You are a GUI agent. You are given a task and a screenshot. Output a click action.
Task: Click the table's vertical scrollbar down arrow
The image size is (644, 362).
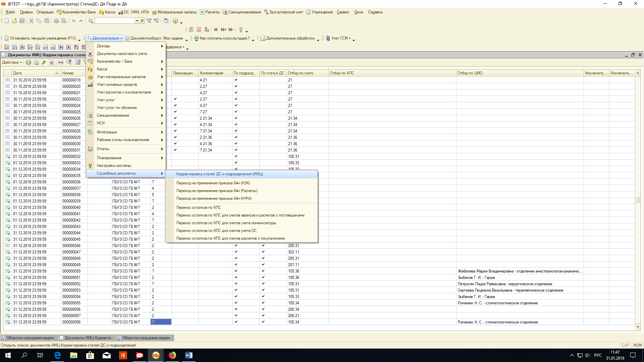click(x=638, y=327)
